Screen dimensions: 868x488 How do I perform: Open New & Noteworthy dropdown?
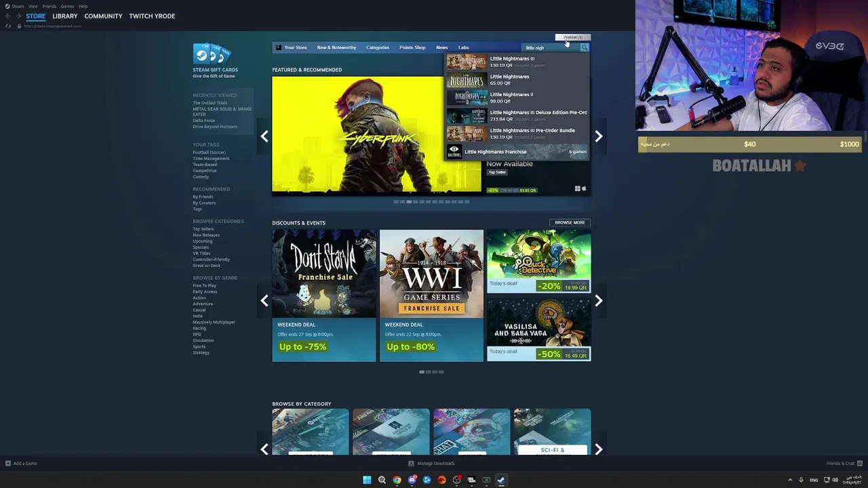coord(336,47)
